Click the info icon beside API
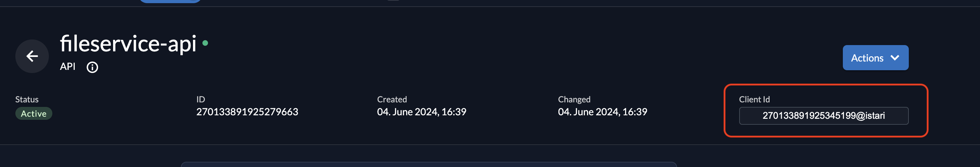 (92, 67)
